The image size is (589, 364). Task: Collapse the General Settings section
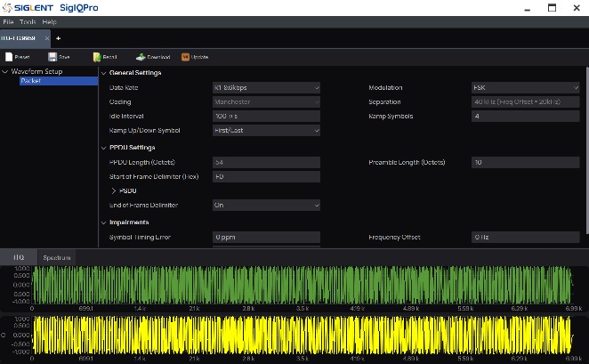click(103, 73)
